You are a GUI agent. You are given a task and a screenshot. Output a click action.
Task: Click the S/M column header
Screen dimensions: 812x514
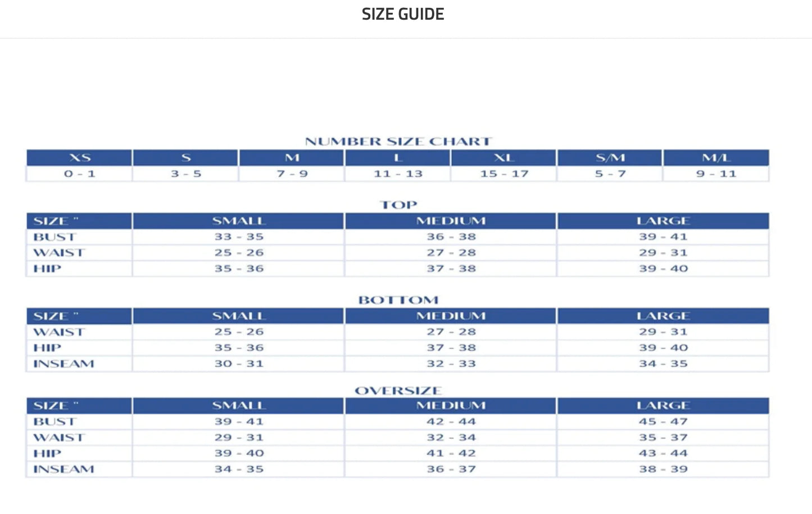(610, 158)
